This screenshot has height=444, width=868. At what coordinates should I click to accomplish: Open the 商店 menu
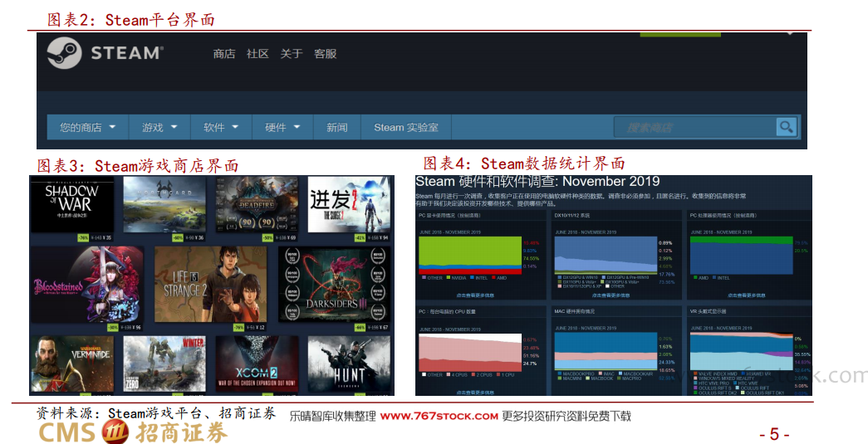pyautogui.click(x=224, y=54)
